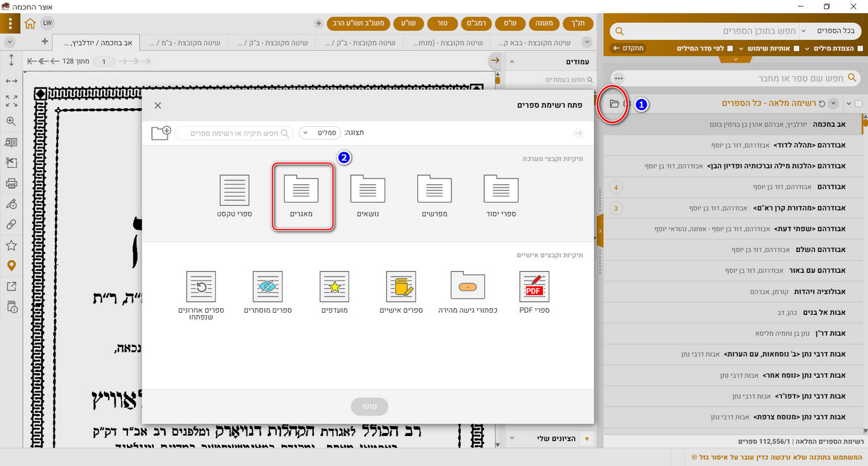868x466 pixels.
Task: Open the link tool in left toolbar
Action: (11, 225)
